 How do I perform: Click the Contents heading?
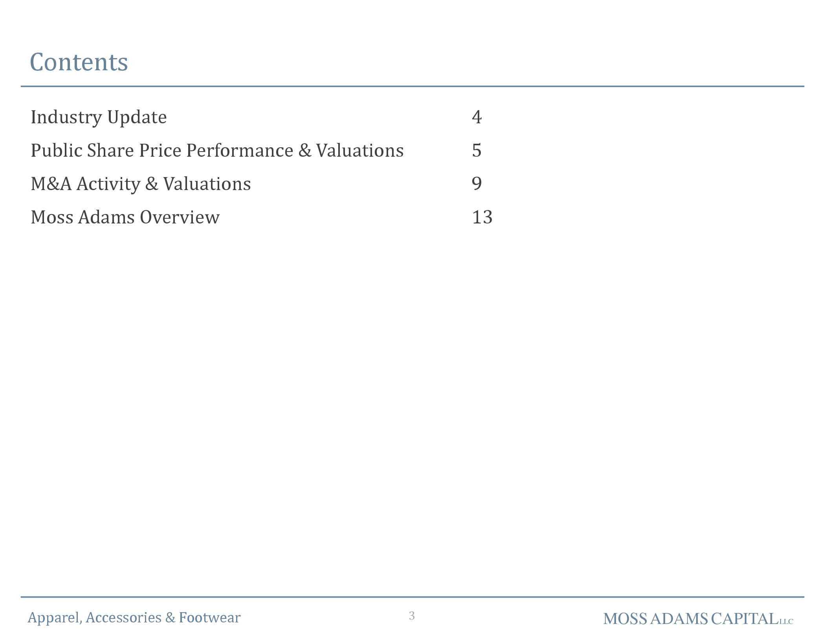79,62
